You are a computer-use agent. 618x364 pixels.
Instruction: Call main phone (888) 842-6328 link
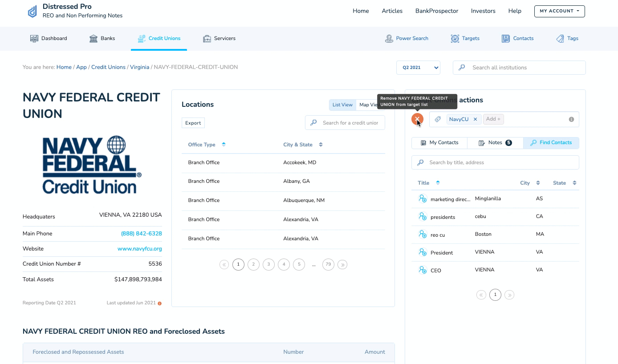click(x=141, y=234)
